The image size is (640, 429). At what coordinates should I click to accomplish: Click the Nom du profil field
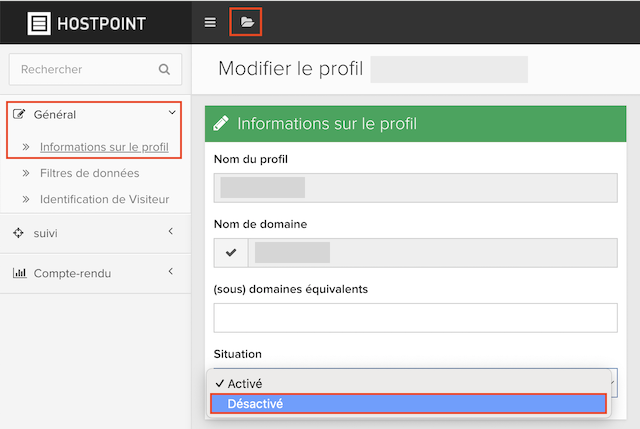[416, 188]
